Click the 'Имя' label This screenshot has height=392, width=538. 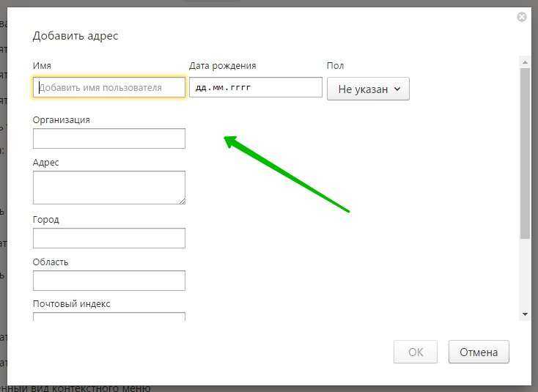click(x=42, y=65)
